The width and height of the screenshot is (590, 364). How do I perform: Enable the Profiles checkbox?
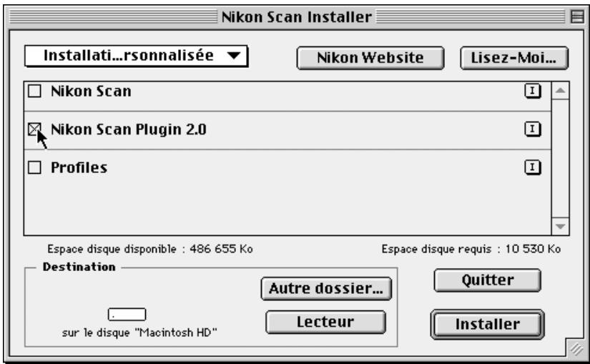point(34,167)
